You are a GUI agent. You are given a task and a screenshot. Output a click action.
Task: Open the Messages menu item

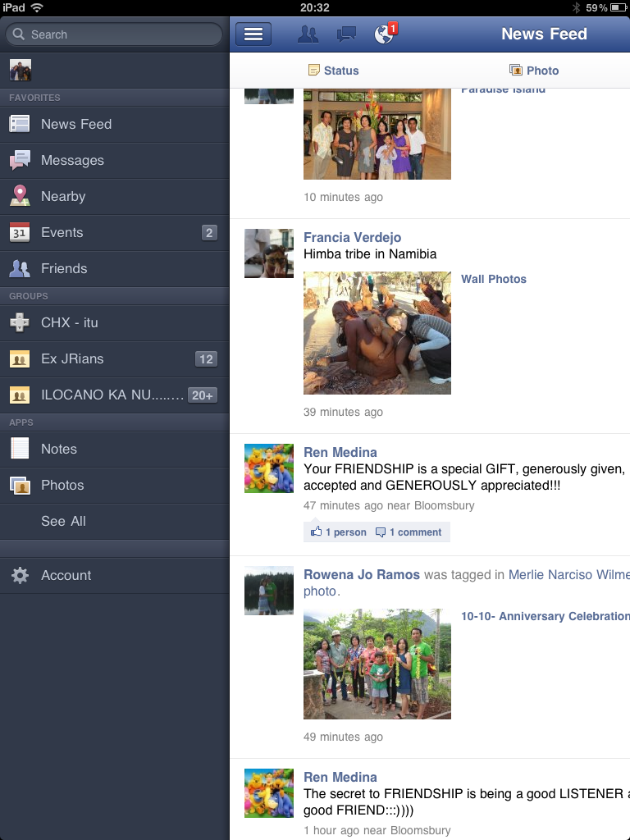115,160
